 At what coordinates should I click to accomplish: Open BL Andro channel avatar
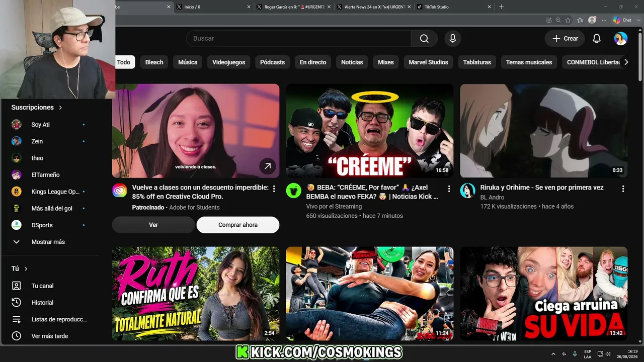tap(467, 191)
